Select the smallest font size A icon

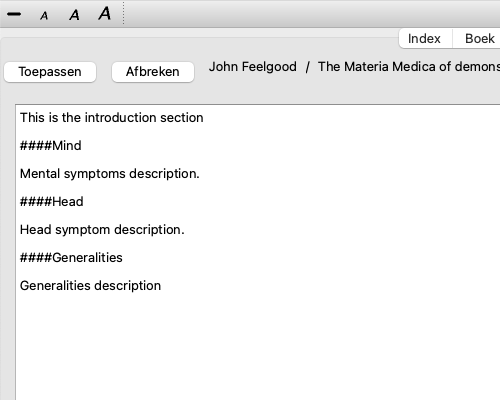click(44, 16)
